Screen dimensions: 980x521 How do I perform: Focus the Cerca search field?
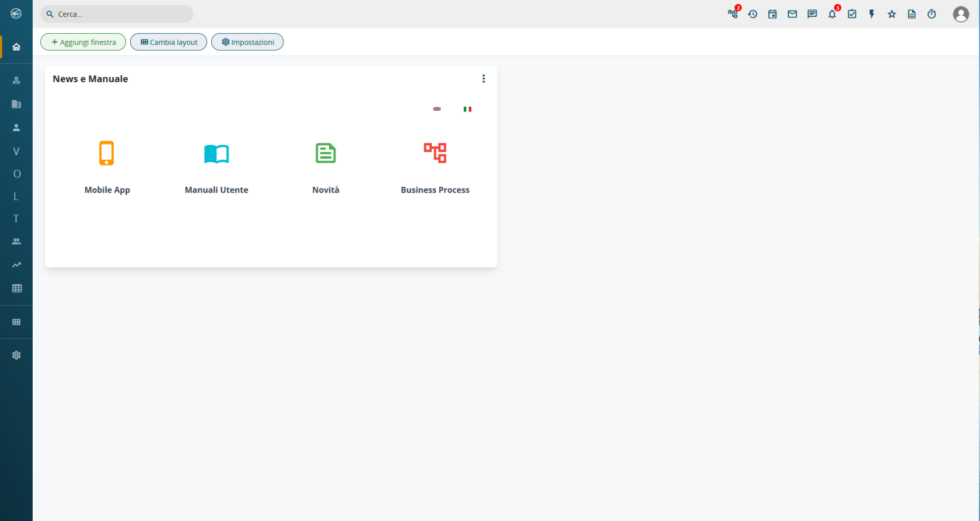(117, 14)
